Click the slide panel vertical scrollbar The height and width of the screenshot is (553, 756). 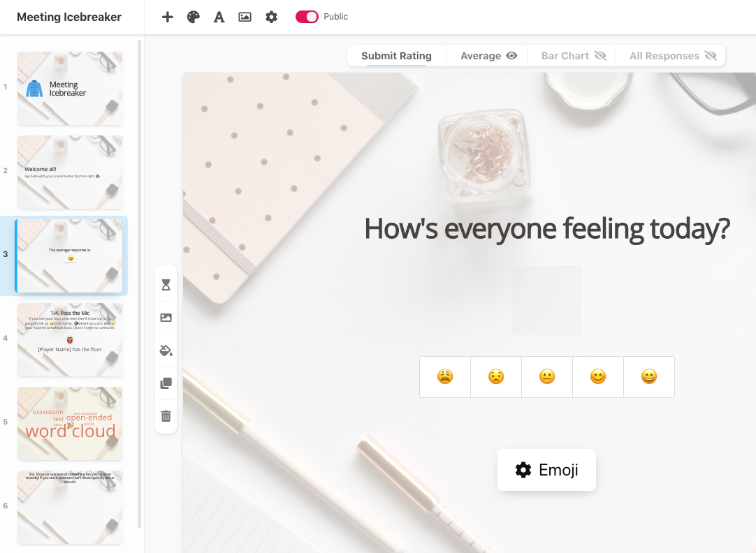[139, 284]
